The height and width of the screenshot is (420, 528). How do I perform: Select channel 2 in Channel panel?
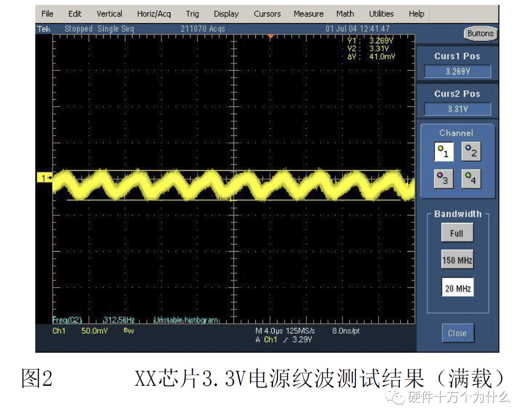pos(471,152)
